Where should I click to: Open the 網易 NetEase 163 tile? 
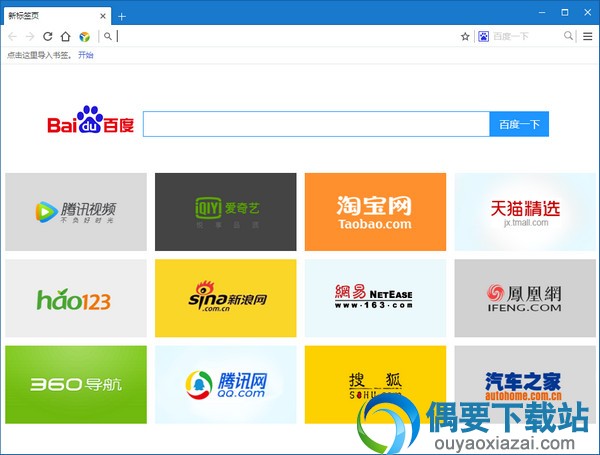point(375,298)
